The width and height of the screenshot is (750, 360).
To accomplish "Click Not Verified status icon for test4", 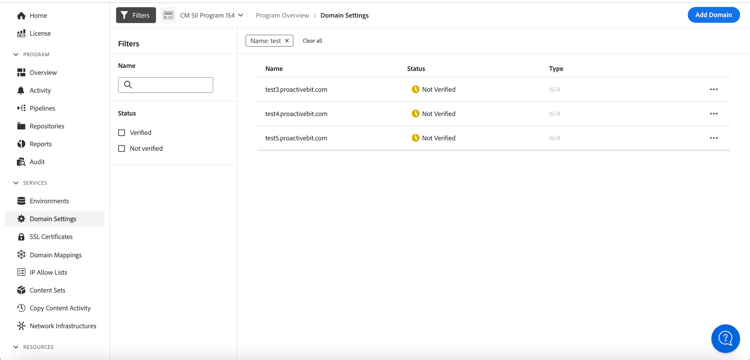I will point(415,114).
